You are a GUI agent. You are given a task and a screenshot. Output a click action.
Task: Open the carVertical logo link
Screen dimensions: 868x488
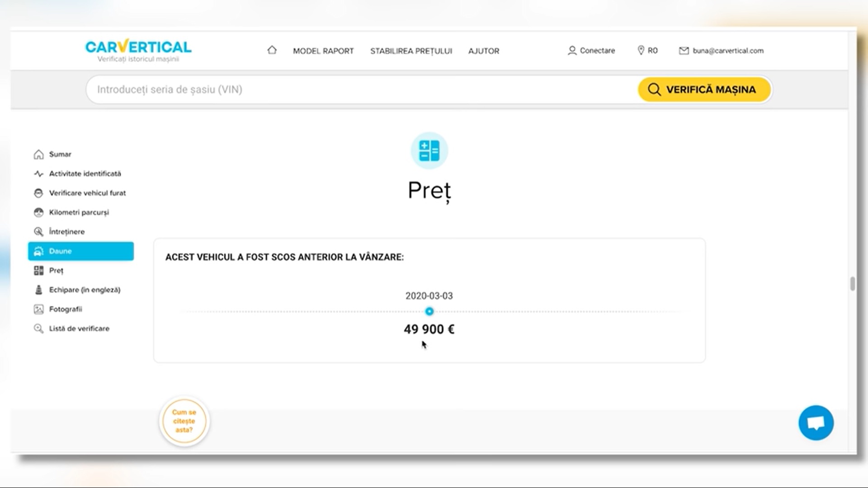point(138,50)
